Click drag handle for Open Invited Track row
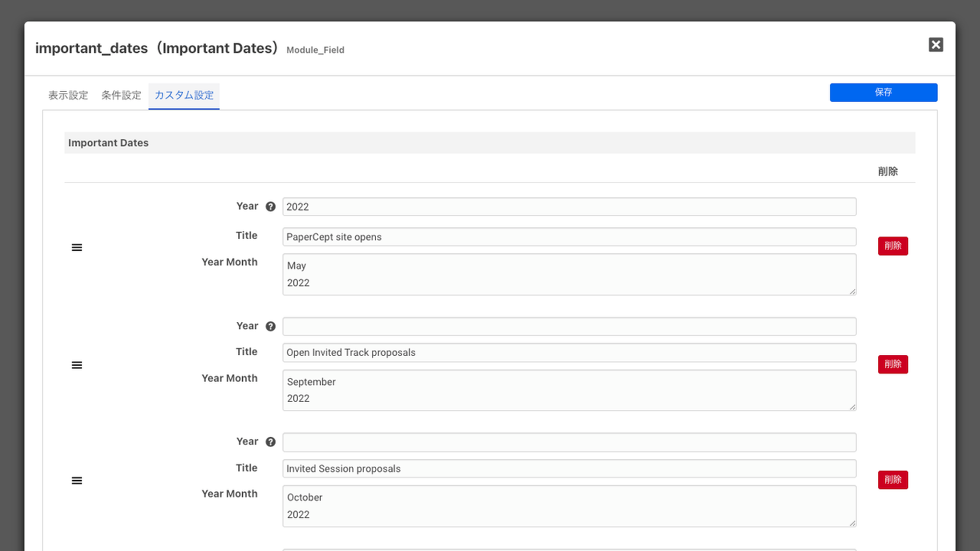 pos(77,366)
